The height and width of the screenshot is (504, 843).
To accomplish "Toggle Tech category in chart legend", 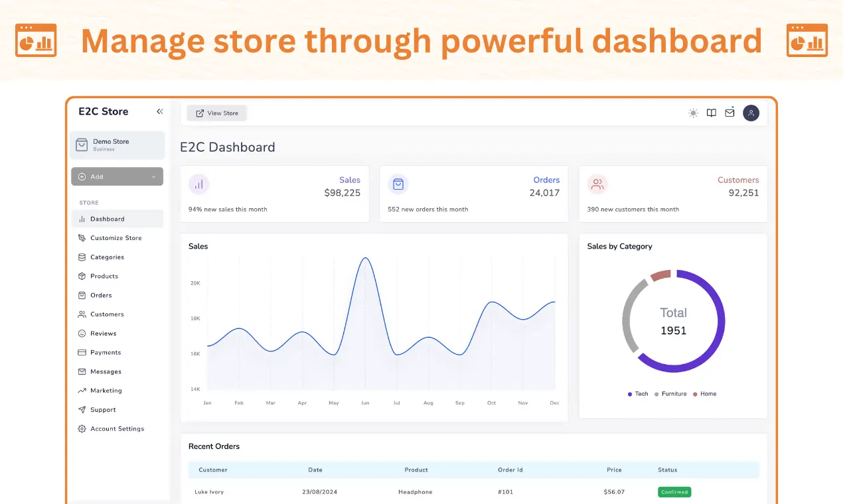I will (638, 394).
